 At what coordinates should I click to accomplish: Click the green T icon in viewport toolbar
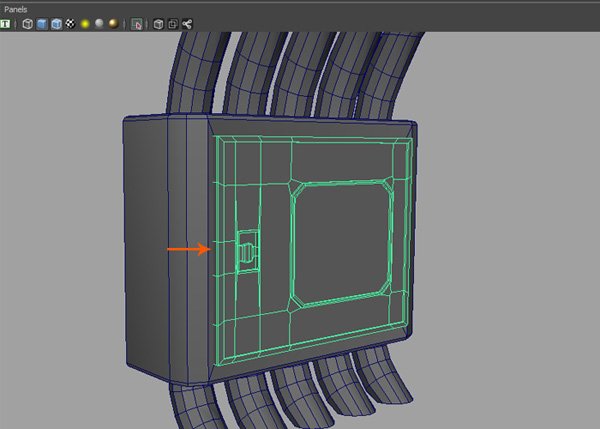[x=5, y=24]
